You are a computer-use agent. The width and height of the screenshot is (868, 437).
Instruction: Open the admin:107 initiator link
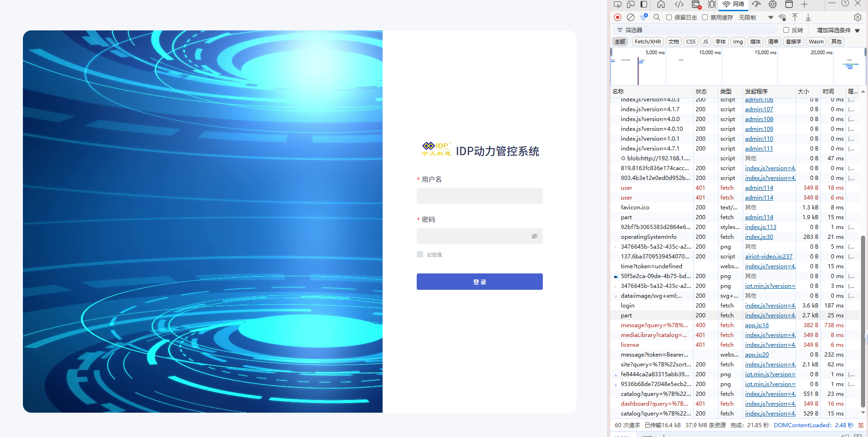pyautogui.click(x=759, y=109)
